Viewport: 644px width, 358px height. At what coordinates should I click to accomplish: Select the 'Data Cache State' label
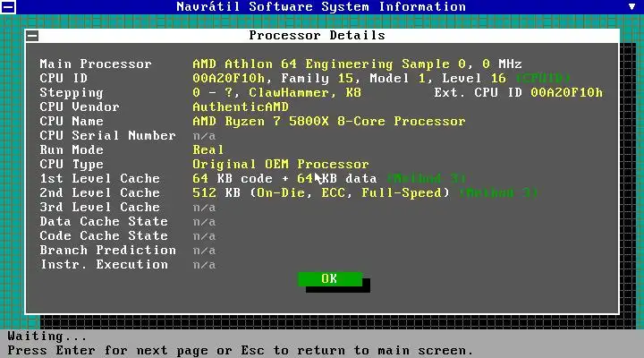tap(104, 222)
